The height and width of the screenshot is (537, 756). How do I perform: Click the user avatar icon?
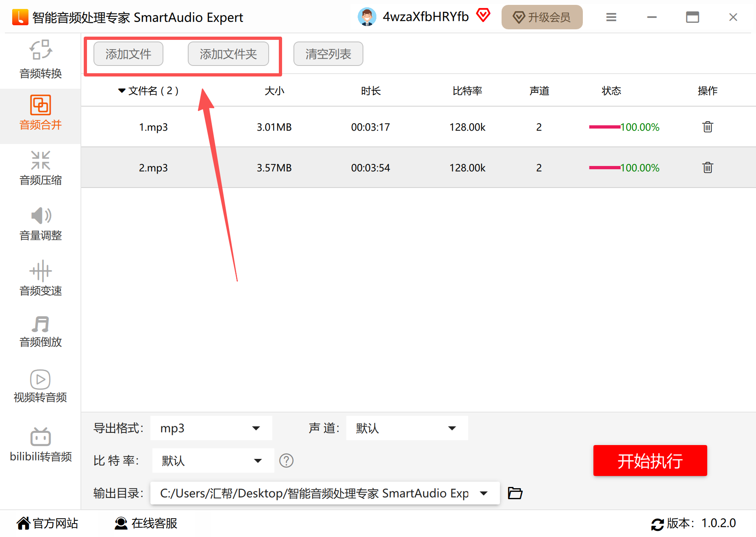point(367,17)
